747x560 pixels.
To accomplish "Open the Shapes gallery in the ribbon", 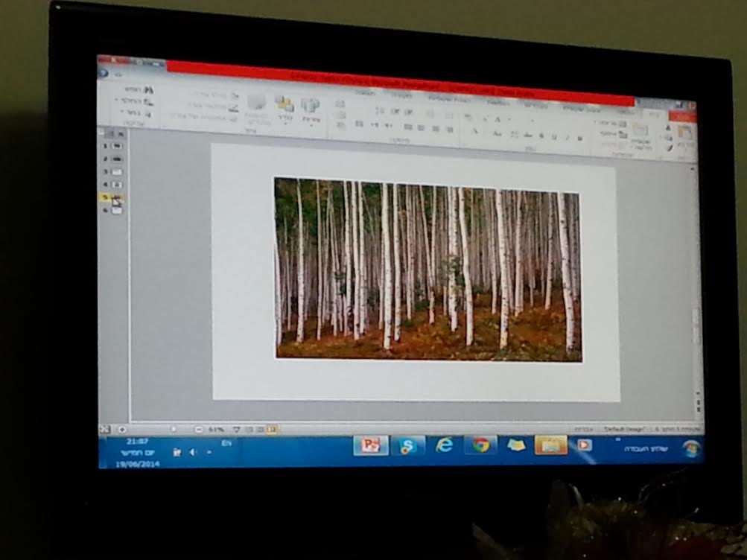I will pos(309,106).
